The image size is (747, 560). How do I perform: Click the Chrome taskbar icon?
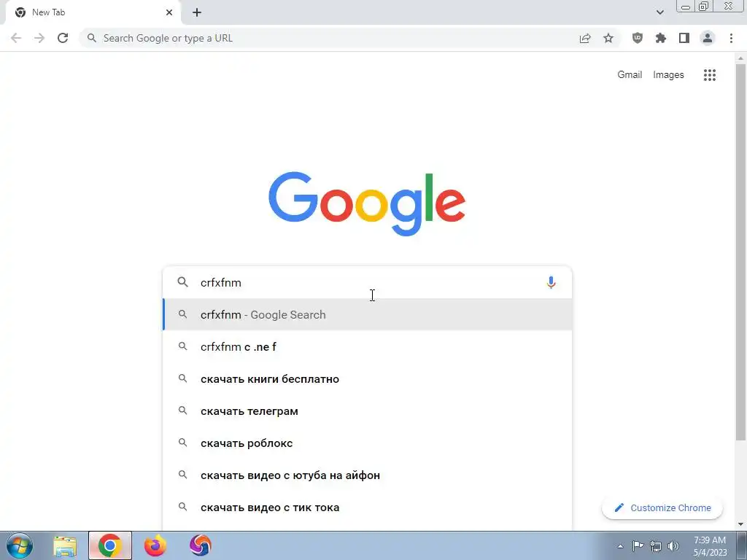pyautogui.click(x=110, y=545)
